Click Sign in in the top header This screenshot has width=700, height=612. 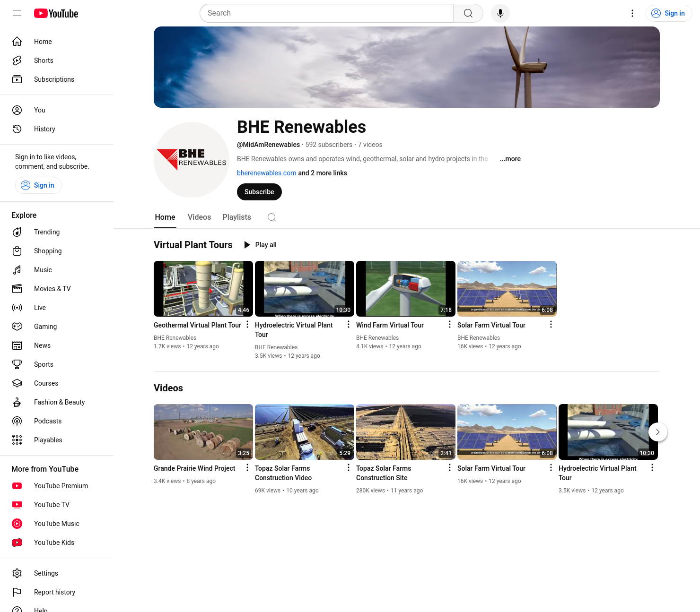tap(669, 13)
